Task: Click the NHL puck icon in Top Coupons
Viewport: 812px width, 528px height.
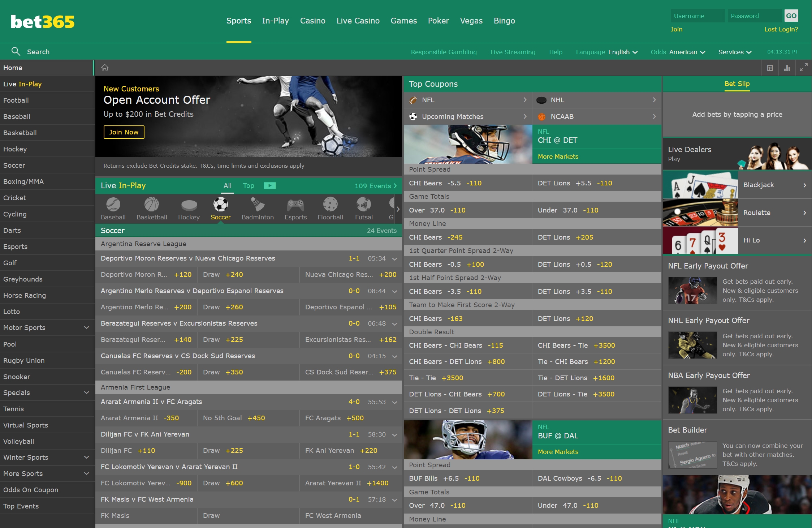Action: pos(541,100)
